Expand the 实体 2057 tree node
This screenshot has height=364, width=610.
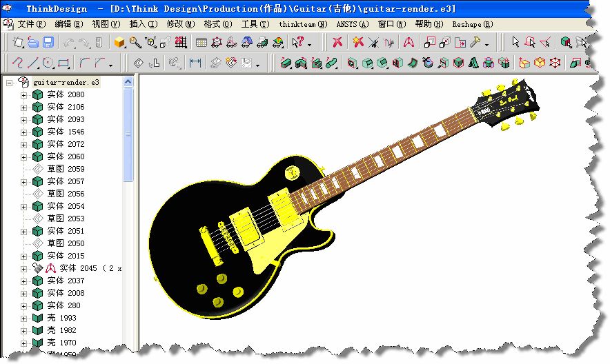[23, 182]
